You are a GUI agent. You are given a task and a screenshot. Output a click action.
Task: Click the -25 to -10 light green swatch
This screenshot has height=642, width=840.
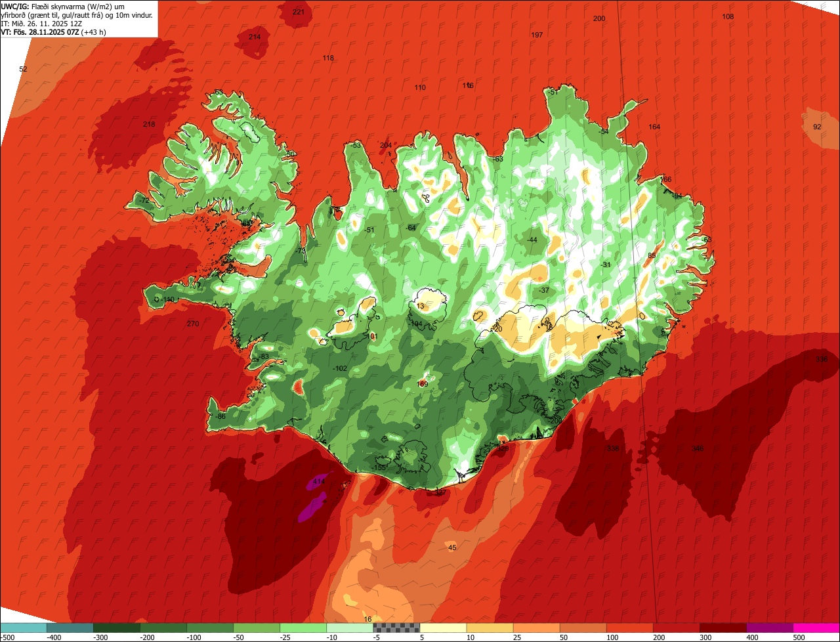303,628
